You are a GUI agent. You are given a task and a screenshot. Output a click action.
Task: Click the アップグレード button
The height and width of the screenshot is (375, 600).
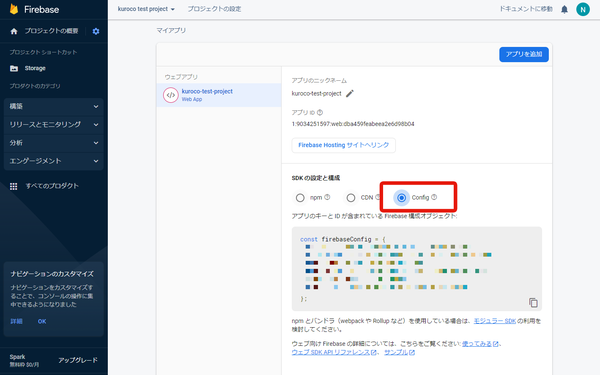point(78,360)
